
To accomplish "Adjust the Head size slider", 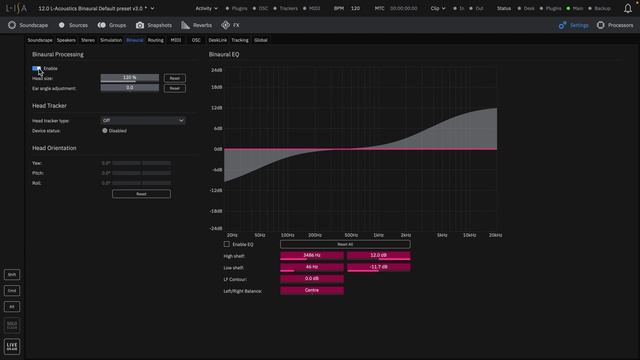I will [130, 78].
